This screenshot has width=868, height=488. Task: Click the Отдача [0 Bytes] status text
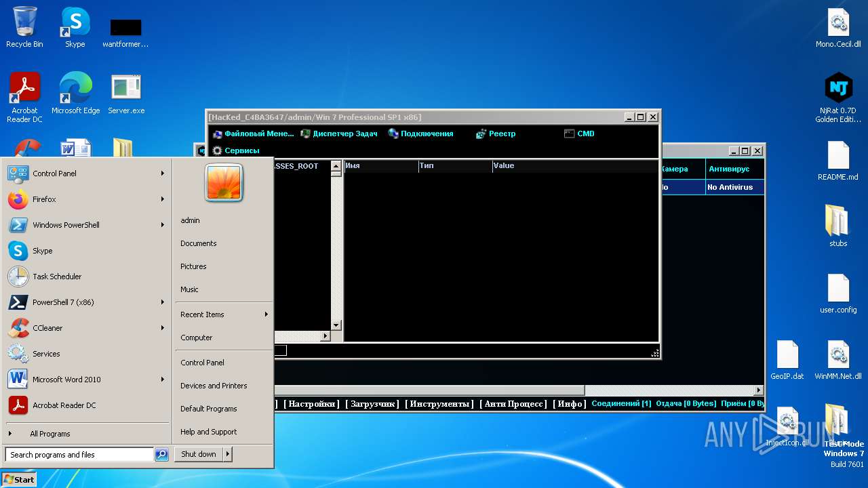[686, 404]
